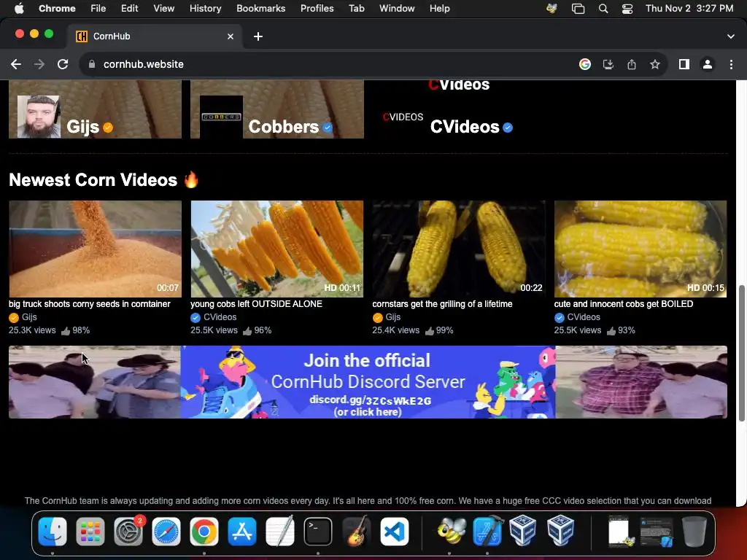Play the grilling cornstars video thumbnail
The width and height of the screenshot is (747, 560).
point(459,249)
